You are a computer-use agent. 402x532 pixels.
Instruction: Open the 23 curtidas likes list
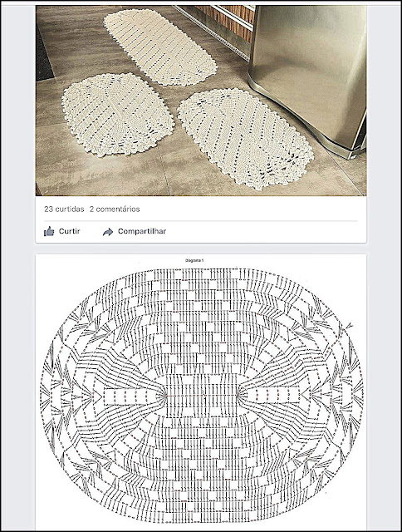[64, 209]
